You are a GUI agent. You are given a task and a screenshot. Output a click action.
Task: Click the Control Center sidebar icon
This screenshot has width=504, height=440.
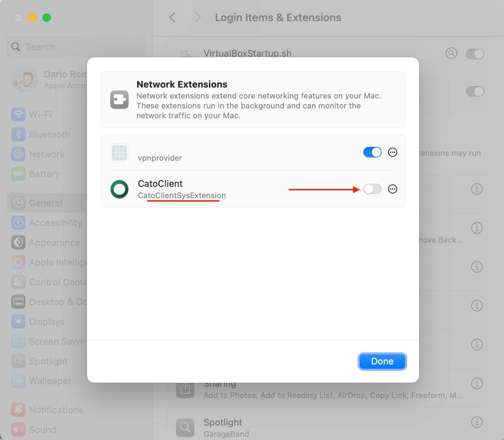pos(18,282)
